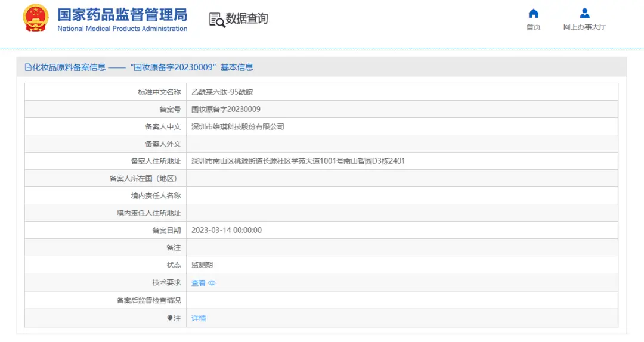Open 网上办事大厅 menu label
This screenshot has width=644, height=342.
[x=584, y=27]
